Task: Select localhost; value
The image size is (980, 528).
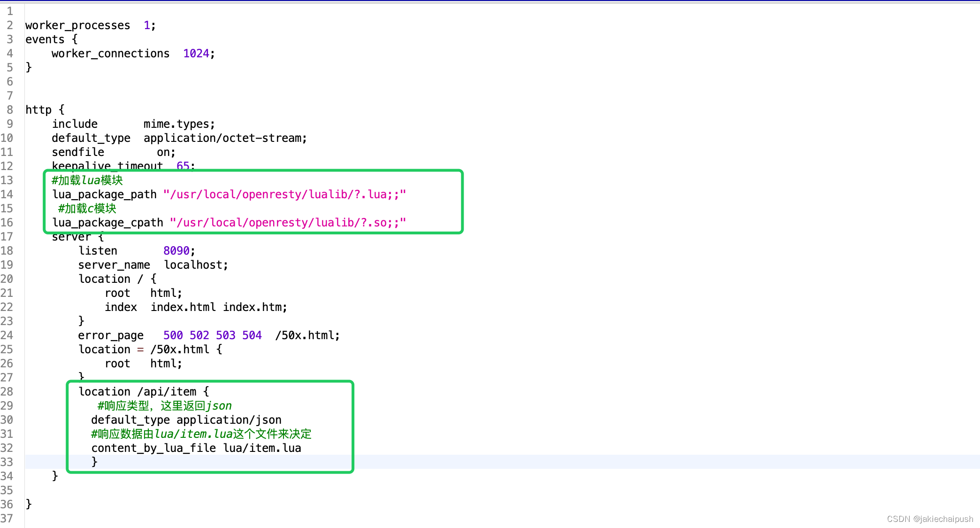Action: pyautogui.click(x=196, y=265)
